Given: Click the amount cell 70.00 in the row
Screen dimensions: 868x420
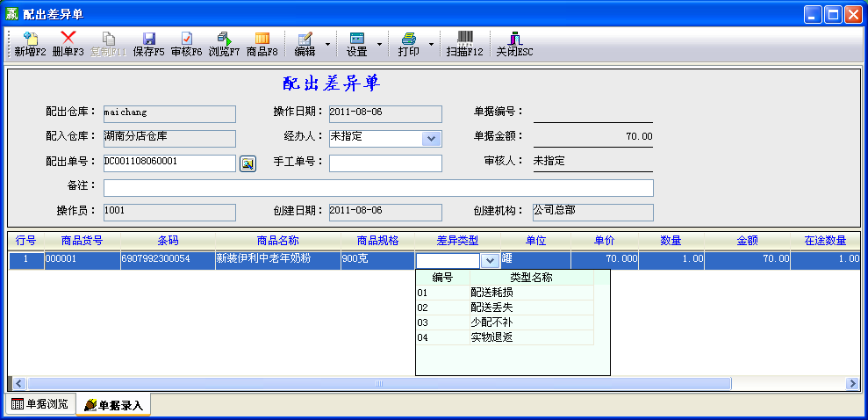Looking at the screenshot, I should coord(747,260).
